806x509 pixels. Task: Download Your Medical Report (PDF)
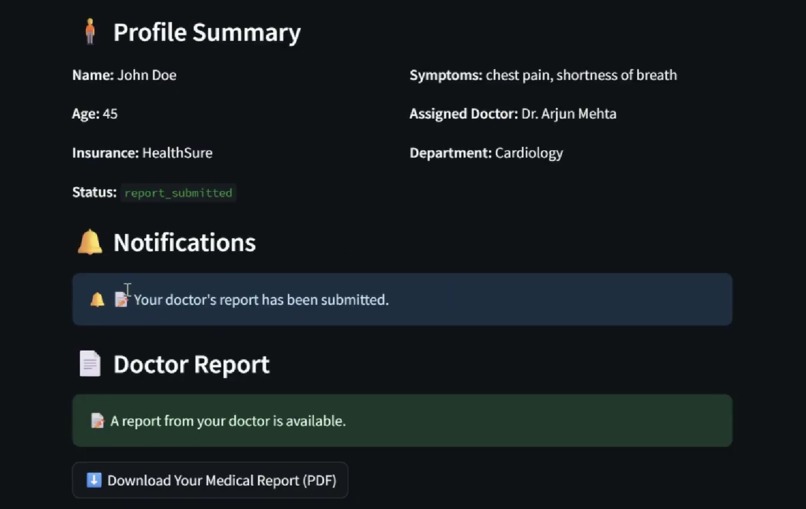(x=210, y=480)
